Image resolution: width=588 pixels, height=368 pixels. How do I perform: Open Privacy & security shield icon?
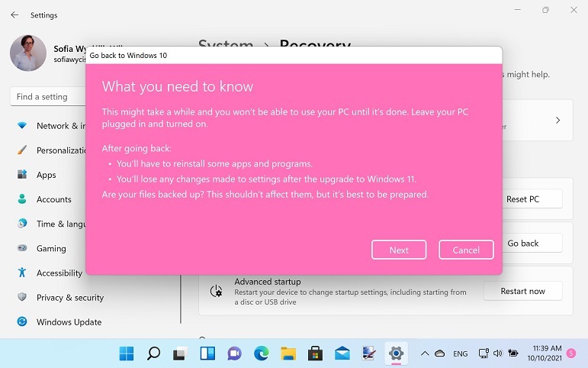coord(22,297)
